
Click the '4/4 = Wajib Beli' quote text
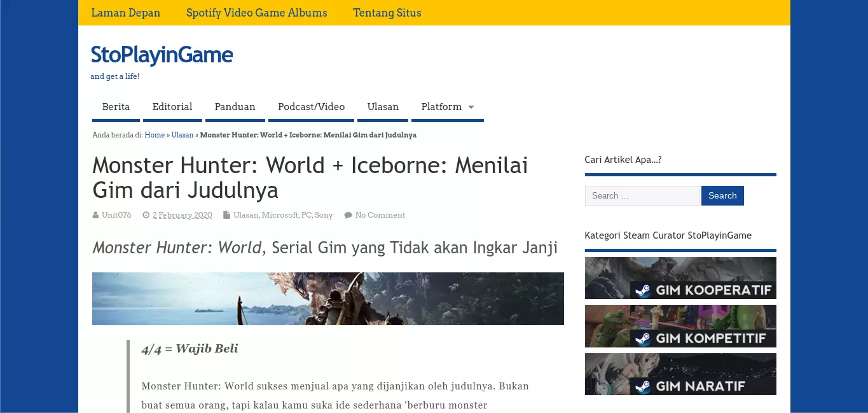pyautogui.click(x=189, y=349)
